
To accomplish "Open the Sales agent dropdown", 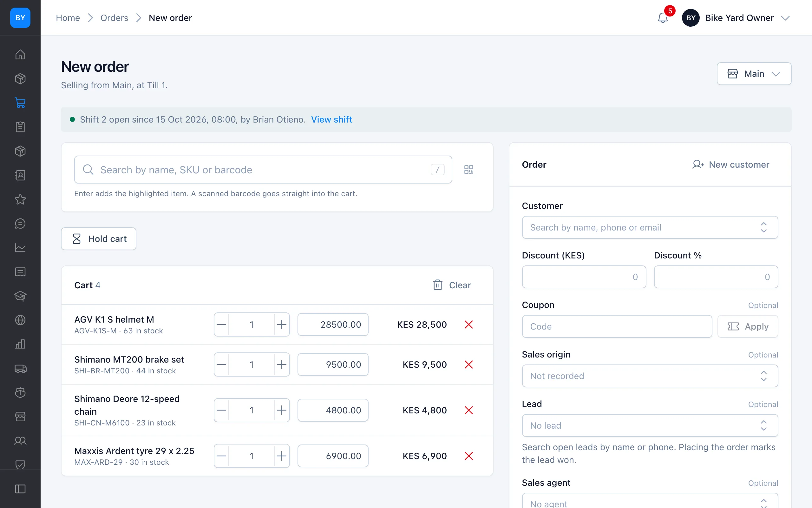I will tap(650, 501).
